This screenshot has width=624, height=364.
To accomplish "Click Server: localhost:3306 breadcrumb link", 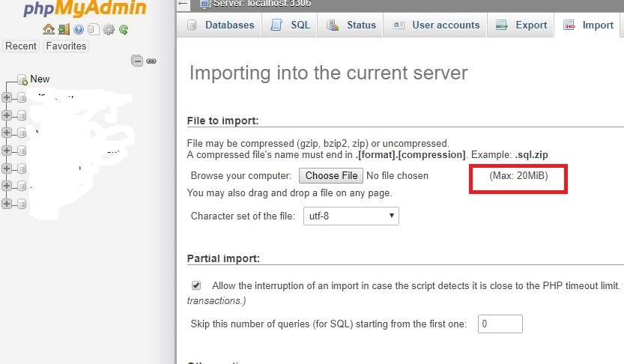I will [262, 4].
